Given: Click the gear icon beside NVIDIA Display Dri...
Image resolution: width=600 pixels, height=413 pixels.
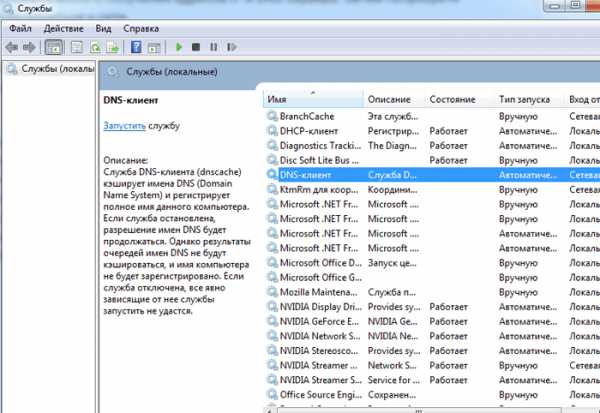Looking at the screenshot, I should tap(272, 306).
